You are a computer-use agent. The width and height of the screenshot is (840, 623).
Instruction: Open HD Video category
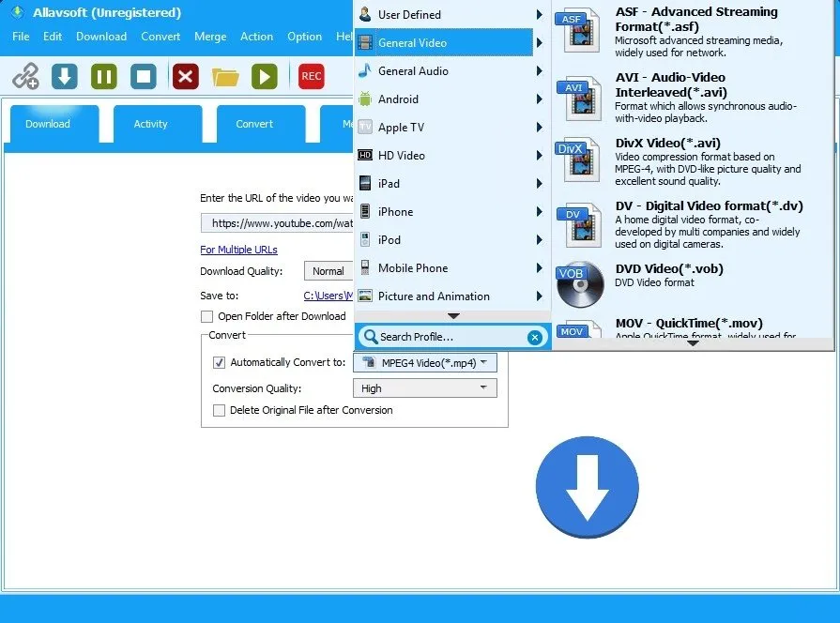[x=451, y=156]
